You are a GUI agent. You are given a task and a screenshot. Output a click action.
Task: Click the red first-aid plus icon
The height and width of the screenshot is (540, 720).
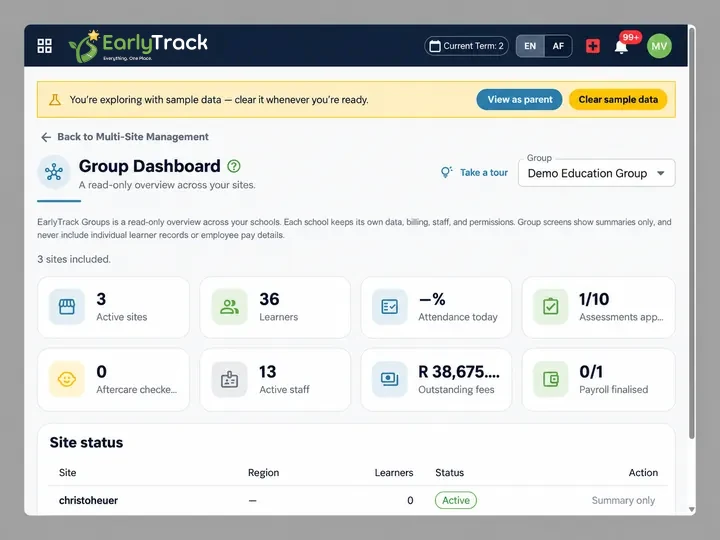point(593,46)
